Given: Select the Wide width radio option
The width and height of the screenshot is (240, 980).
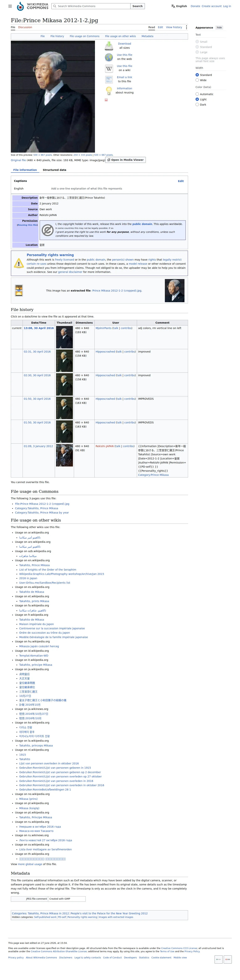Looking at the screenshot, I should pos(197,80).
